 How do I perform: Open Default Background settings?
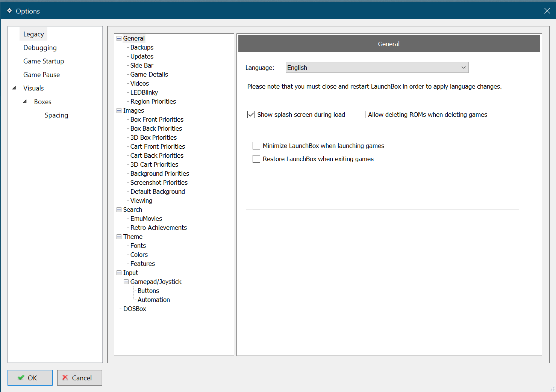[158, 191]
